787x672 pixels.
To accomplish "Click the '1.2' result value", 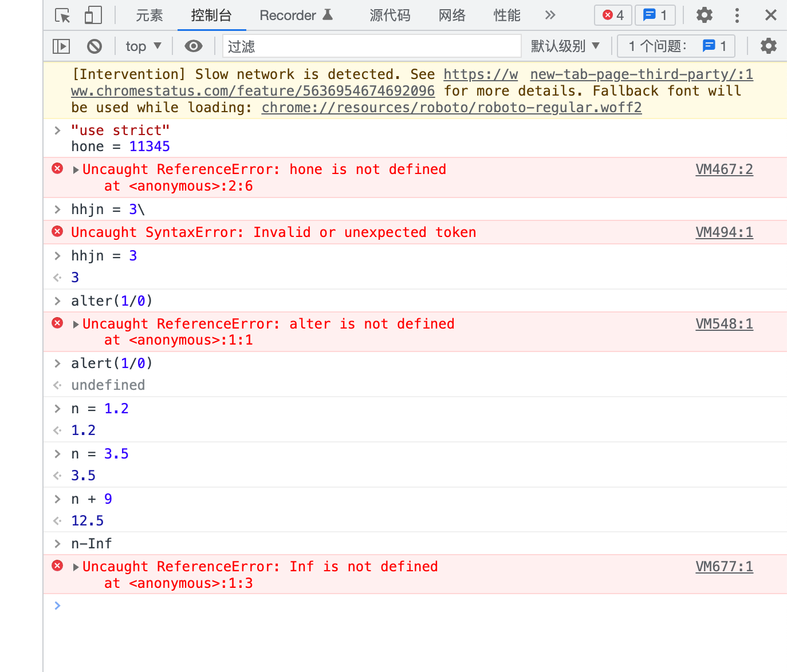I will [84, 430].
